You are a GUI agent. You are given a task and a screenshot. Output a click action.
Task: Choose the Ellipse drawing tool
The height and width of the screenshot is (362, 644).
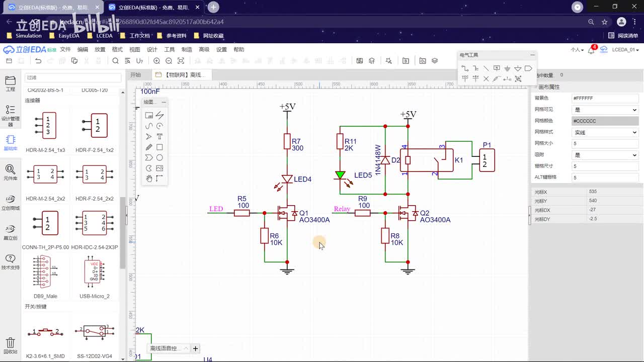tap(159, 158)
